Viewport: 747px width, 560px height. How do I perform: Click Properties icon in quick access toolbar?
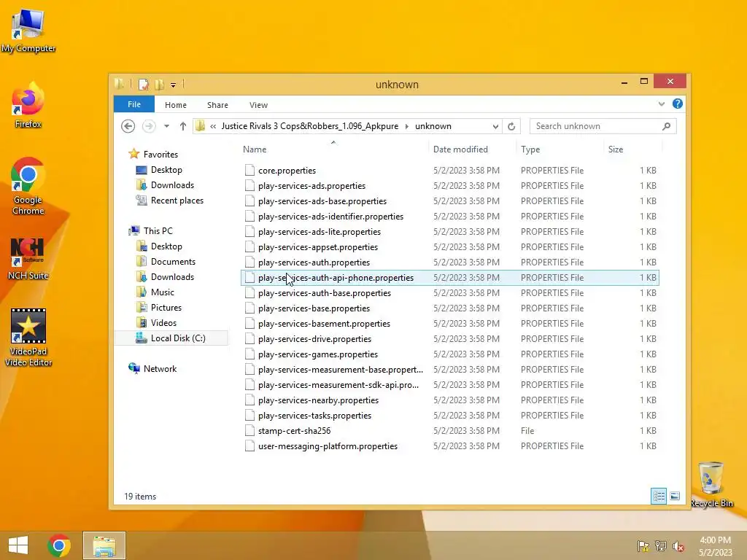tap(143, 85)
